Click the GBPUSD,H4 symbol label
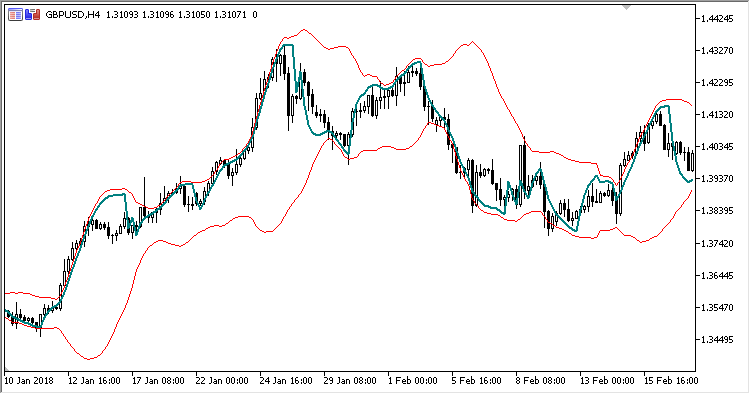This screenshot has width=750, height=394. click(73, 15)
